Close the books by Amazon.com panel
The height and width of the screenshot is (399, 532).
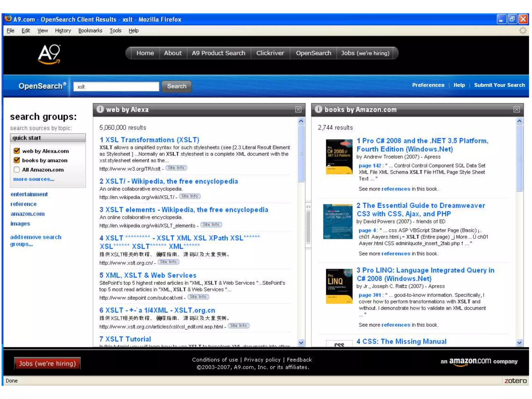516,109
